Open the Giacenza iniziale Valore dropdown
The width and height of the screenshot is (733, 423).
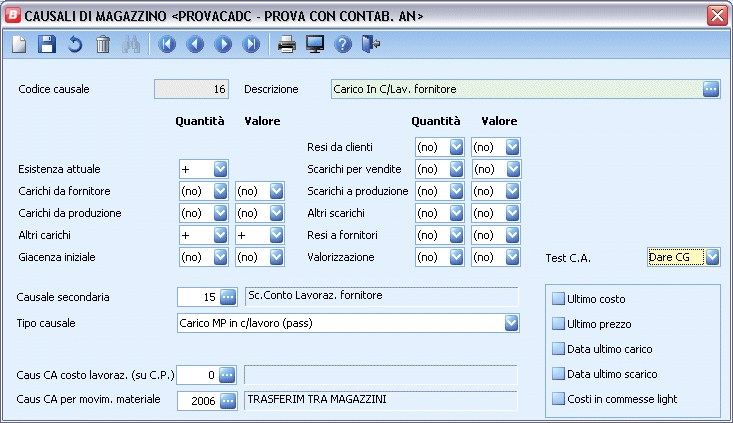pos(276,257)
